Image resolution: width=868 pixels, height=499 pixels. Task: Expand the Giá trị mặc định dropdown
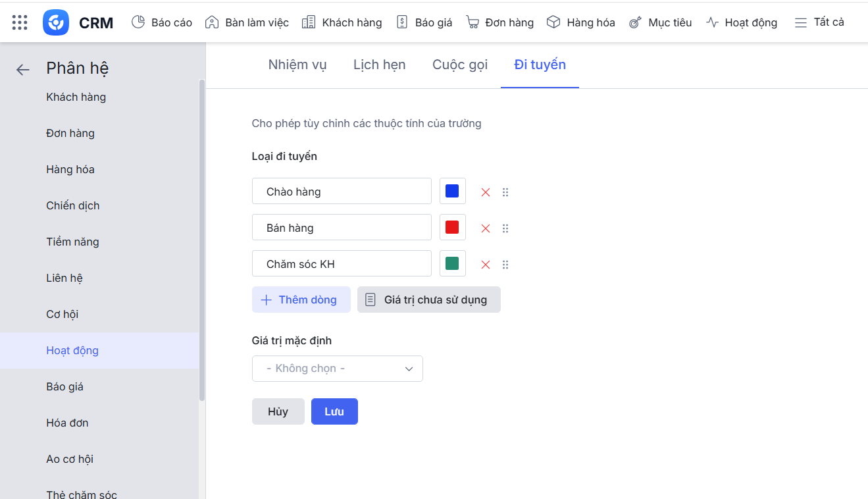337,369
